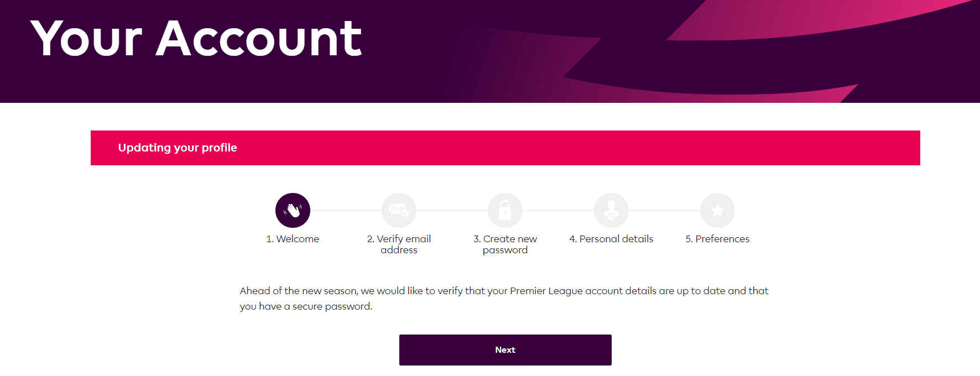Click the Preferences step label text
980x376 pixels.
(717, 239)
